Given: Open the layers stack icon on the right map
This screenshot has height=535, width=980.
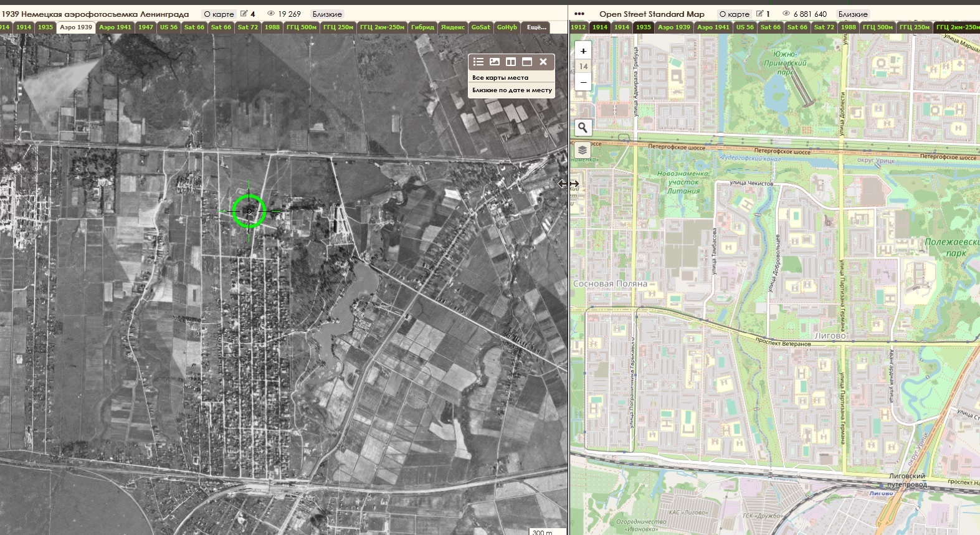Looking at the screenshot, I should [583, 150].
